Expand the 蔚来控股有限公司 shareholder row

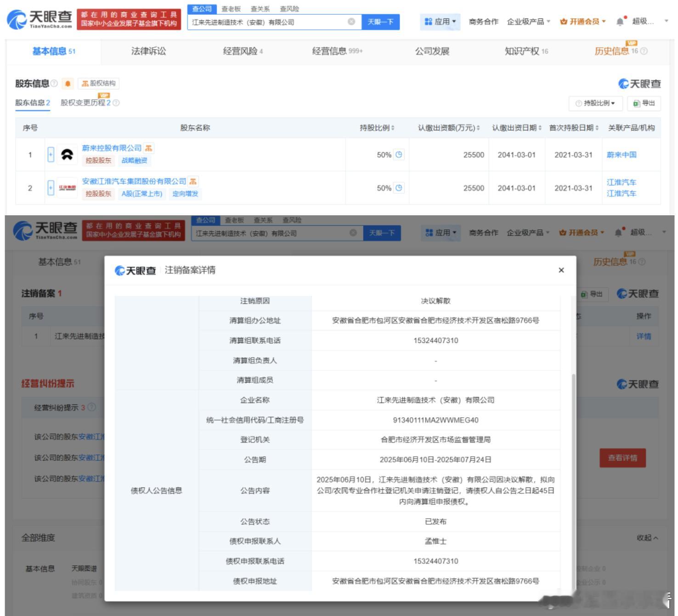pyautogui.click(x=51, y=155)
